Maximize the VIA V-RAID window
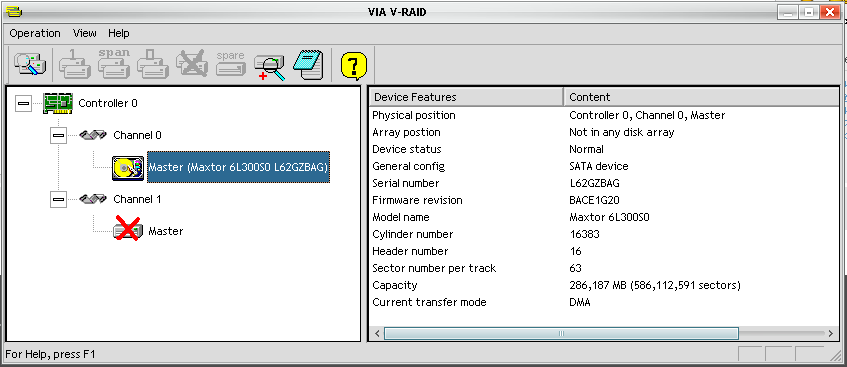This screenshot has width=847, height=367. click(x=808, y=11)
